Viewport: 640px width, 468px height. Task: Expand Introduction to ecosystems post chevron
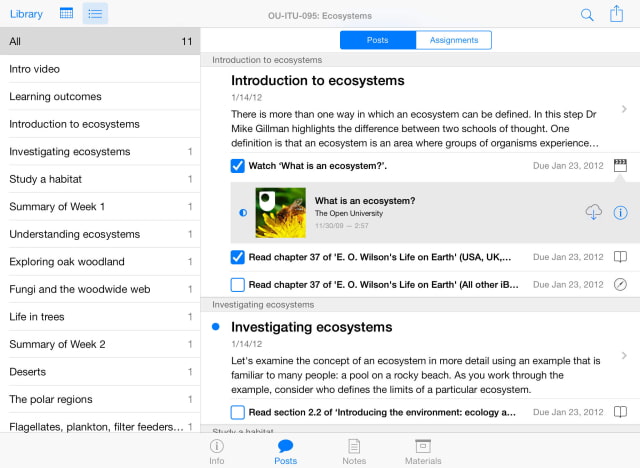(624, 109)
